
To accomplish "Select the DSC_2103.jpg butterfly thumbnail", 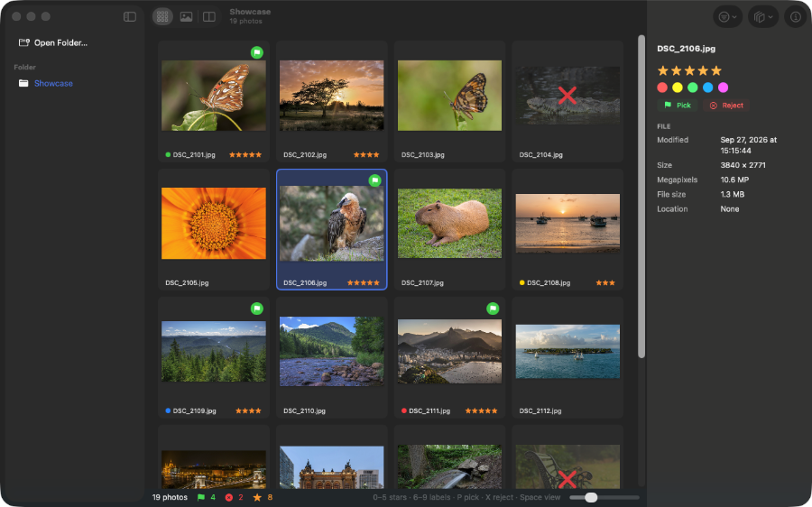I will click(449, 96).
